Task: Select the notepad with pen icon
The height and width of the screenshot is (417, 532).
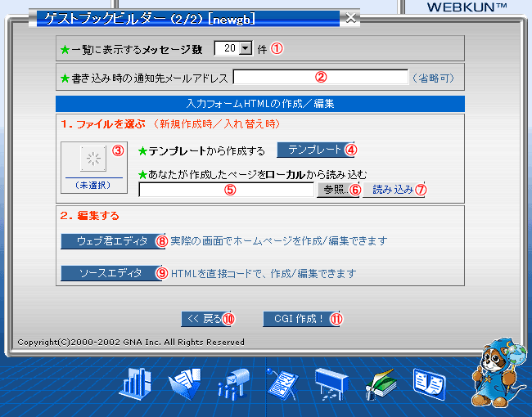Action: click(282, 383)
